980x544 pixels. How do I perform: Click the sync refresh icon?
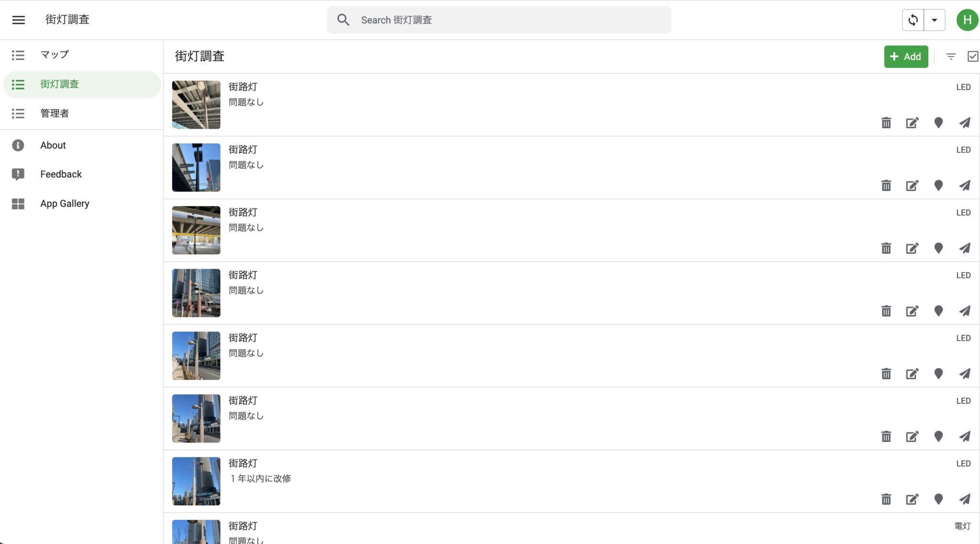click(913, 20)
